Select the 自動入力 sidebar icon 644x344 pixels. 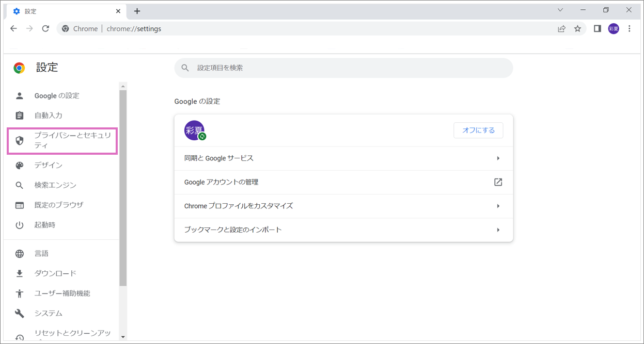[19, 115]
